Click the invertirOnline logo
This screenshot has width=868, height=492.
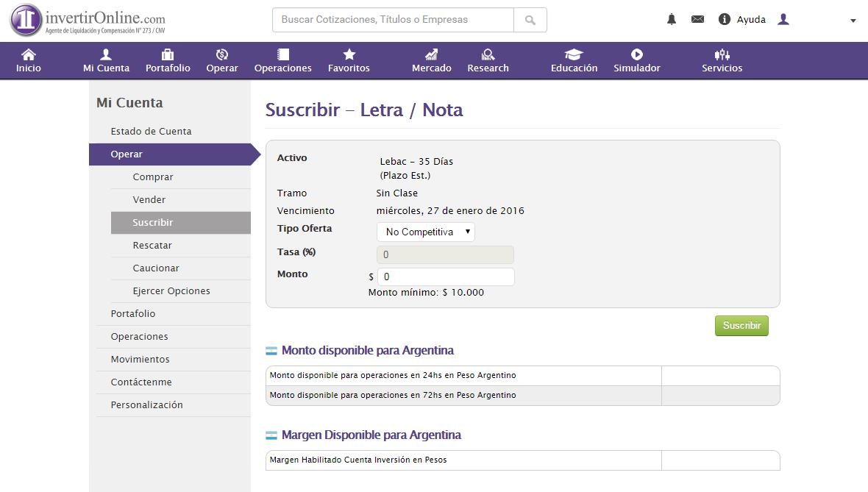tap(88, 20)
